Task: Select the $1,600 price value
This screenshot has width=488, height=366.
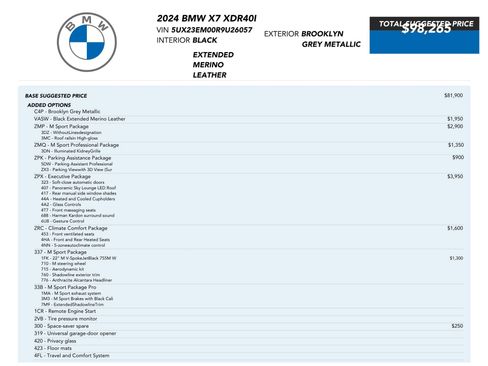Action: 455,228
